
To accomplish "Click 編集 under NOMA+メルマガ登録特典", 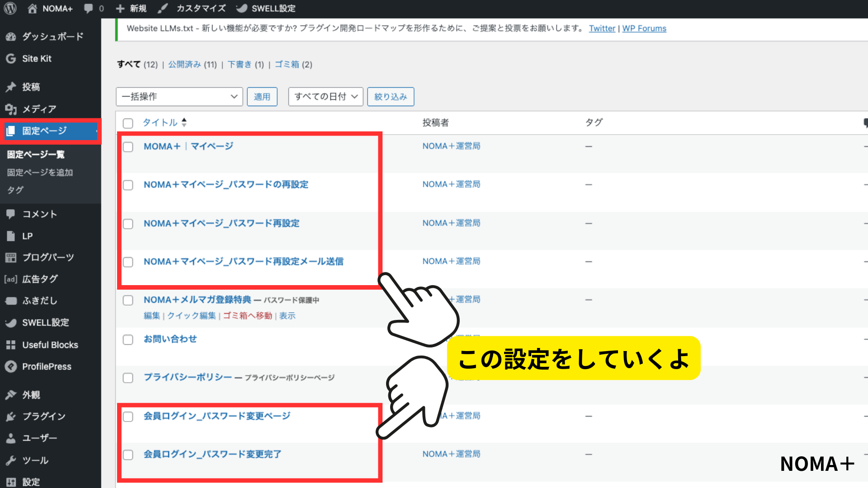I will (152, 315).
